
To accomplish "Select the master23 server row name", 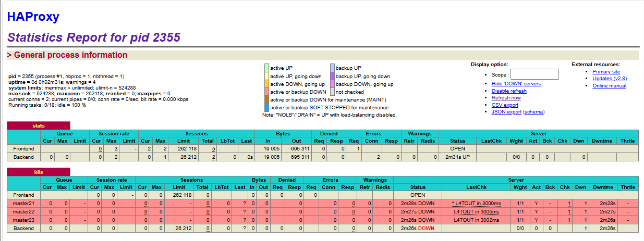I will (x=23, y=220).
